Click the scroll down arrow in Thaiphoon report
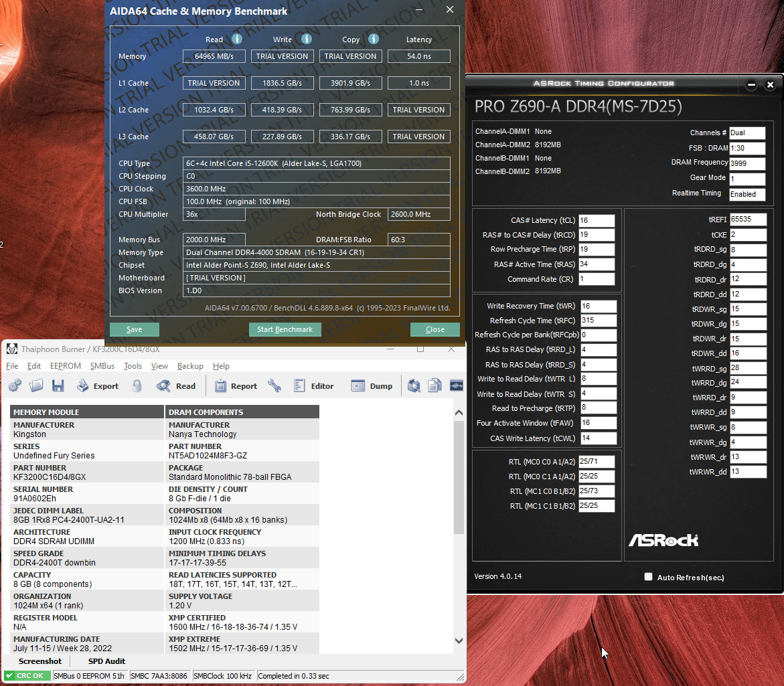Image resolution: width=784 pixels, height=686 pixels. click(x=459, y=640)
